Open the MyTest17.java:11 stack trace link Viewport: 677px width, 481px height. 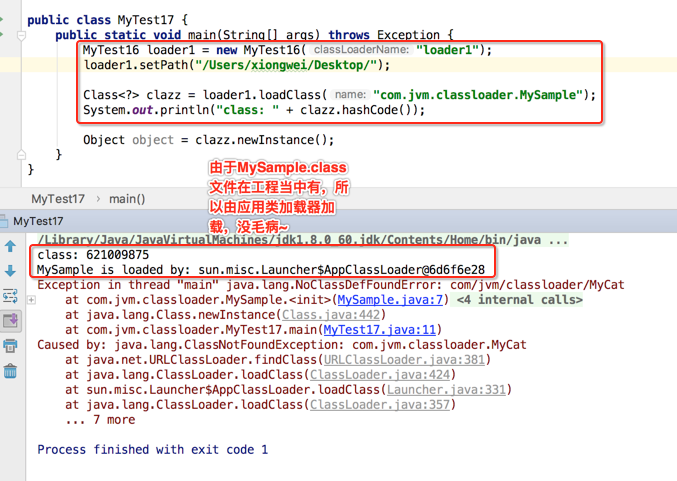[380, 330]
